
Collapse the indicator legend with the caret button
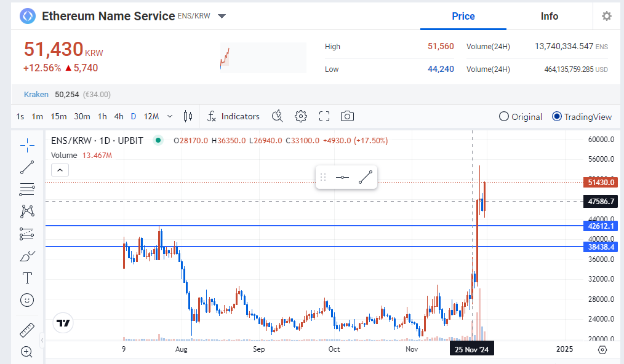pos(60,170)
